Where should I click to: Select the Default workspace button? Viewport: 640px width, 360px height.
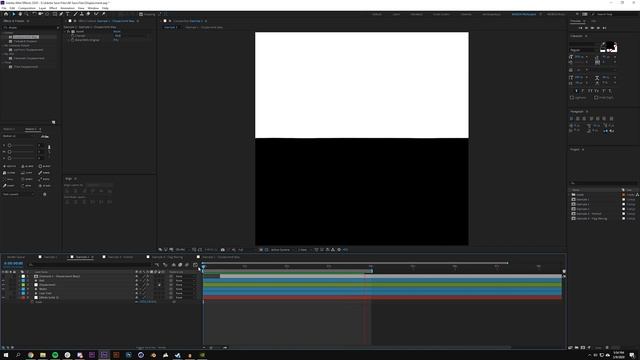tap(377, 14)
